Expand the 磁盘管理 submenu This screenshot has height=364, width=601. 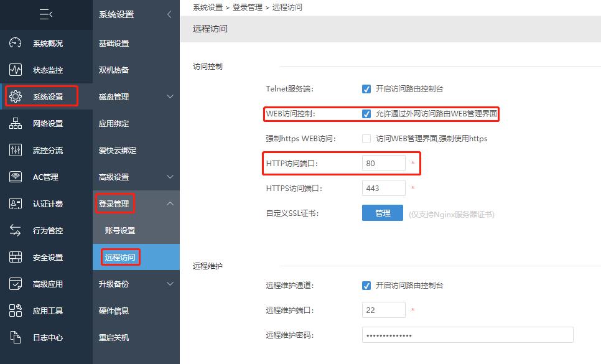tap(136, 96)
